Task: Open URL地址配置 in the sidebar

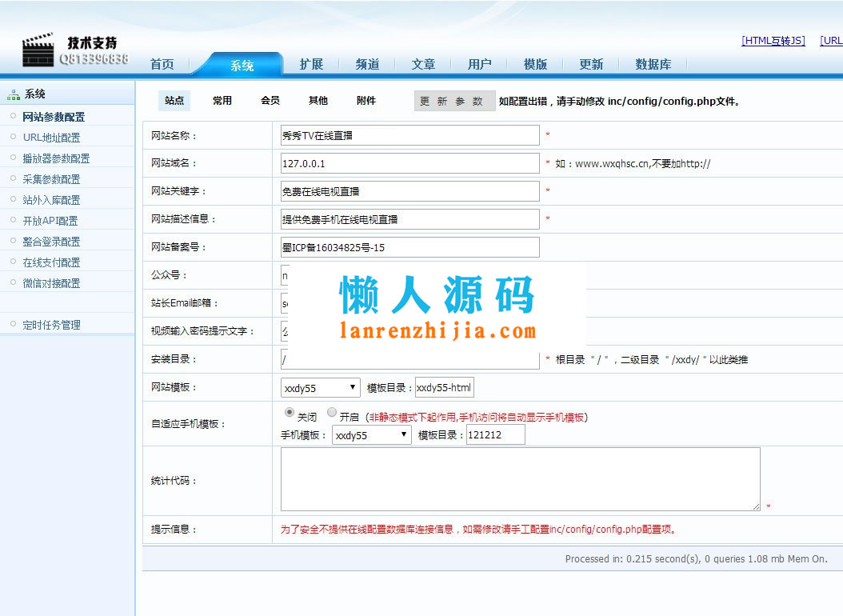Action: 51,138
